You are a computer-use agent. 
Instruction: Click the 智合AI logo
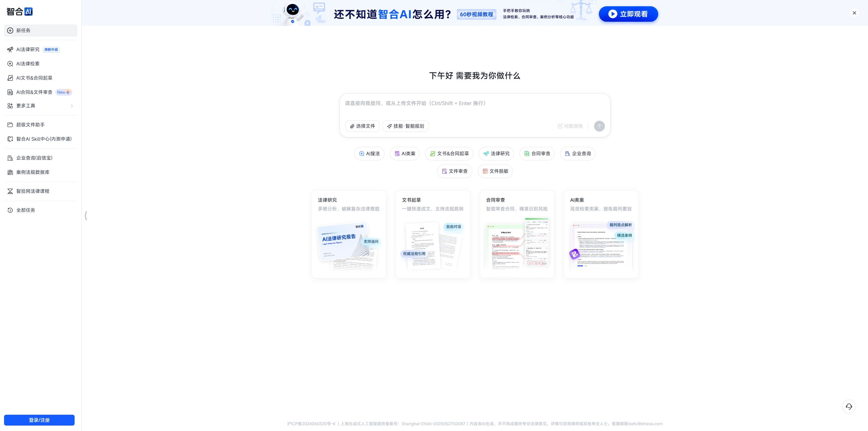tap(20, 12)
